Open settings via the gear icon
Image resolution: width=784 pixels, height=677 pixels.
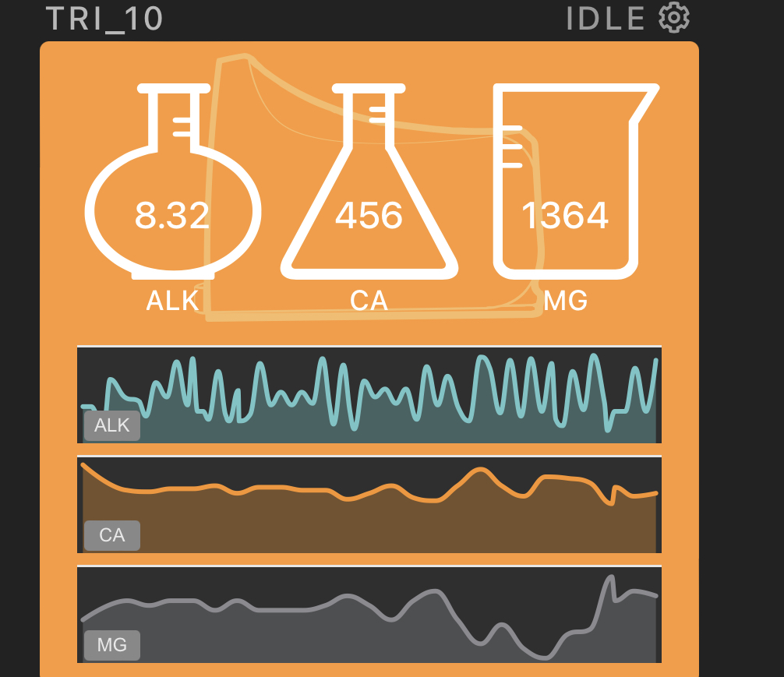point(673,17)
